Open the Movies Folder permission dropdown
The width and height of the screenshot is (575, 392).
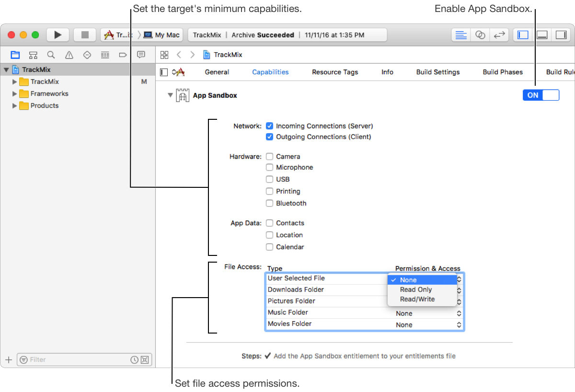click(428, 325)
